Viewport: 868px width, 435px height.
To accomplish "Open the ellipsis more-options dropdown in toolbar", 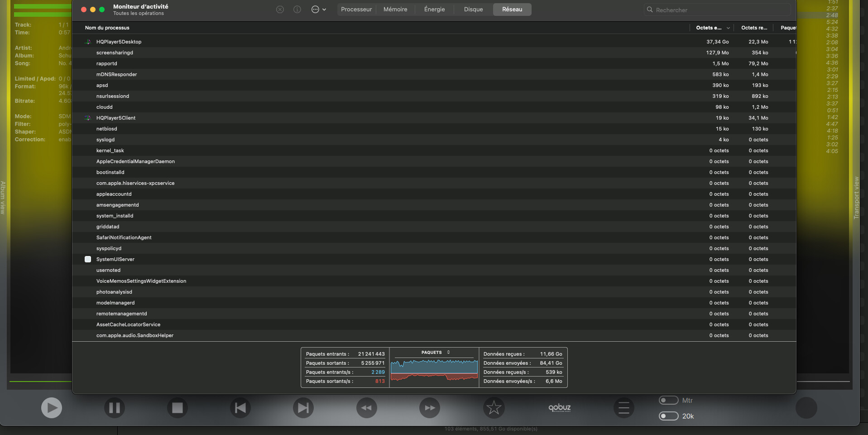I will 319,10.
